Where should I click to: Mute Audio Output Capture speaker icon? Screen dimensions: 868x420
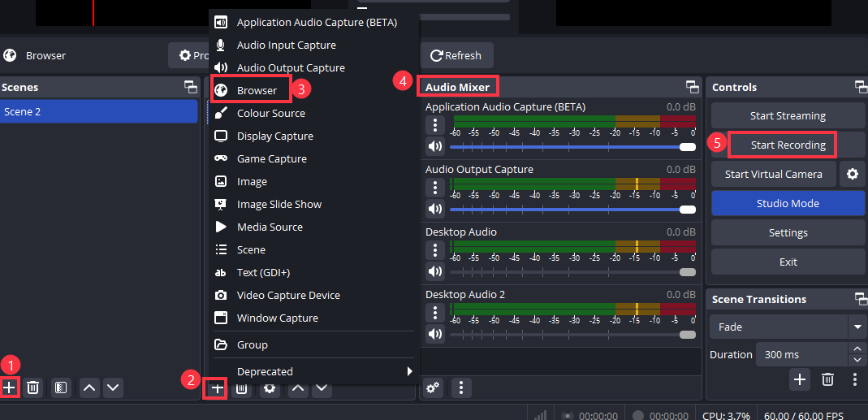(x=435, y=209)
